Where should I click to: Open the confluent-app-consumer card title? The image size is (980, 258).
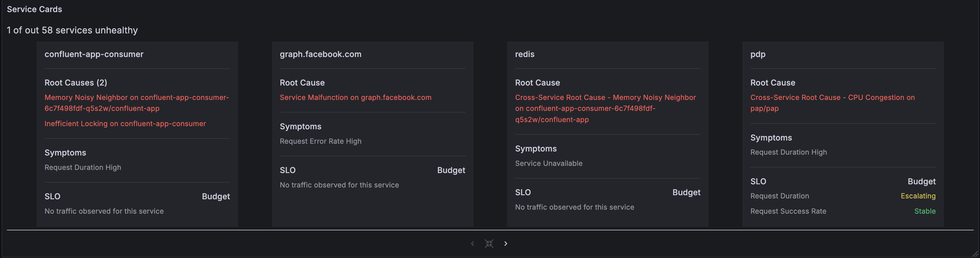(x=94, y=54)
